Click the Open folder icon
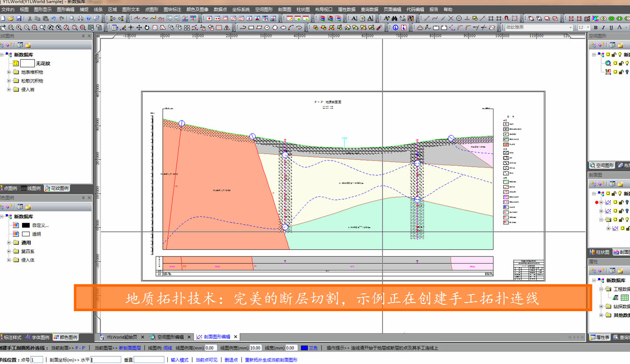 [x=11, y=18]
